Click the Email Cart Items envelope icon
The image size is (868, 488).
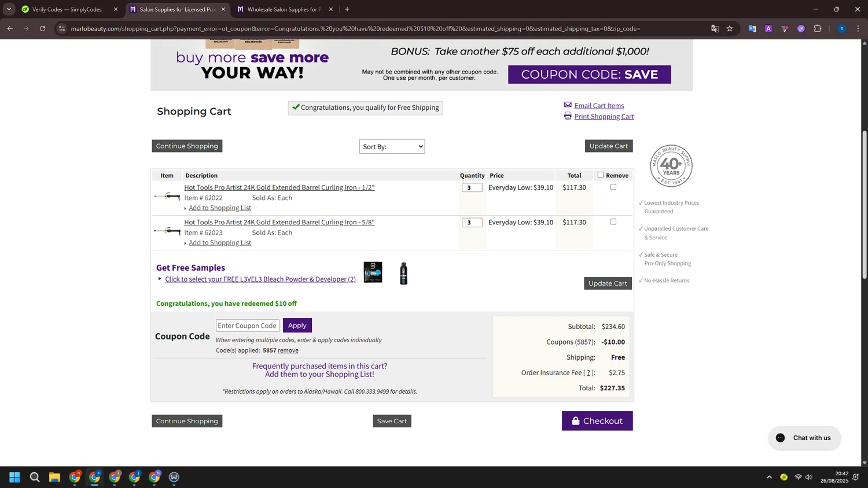click(x=568, y=105)
